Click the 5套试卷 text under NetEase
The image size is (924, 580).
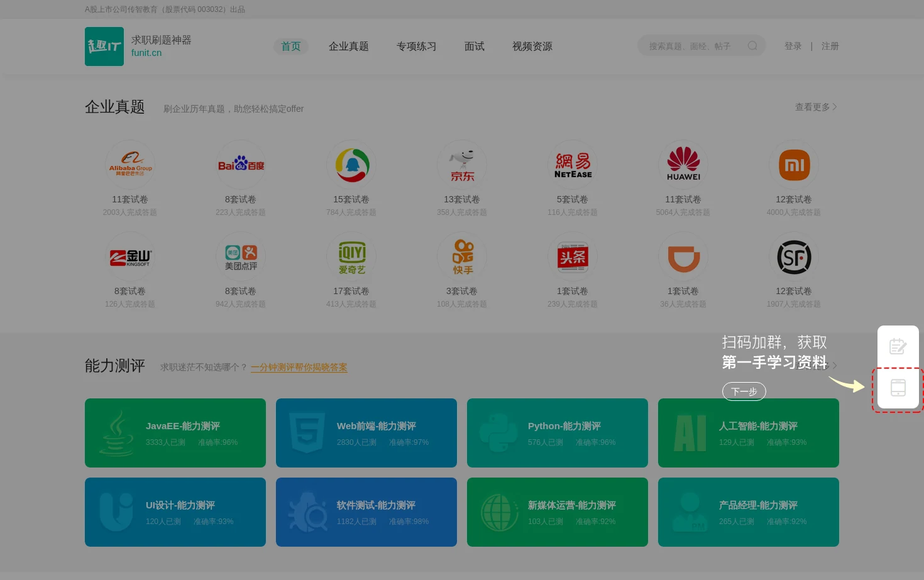coord(573,199)
